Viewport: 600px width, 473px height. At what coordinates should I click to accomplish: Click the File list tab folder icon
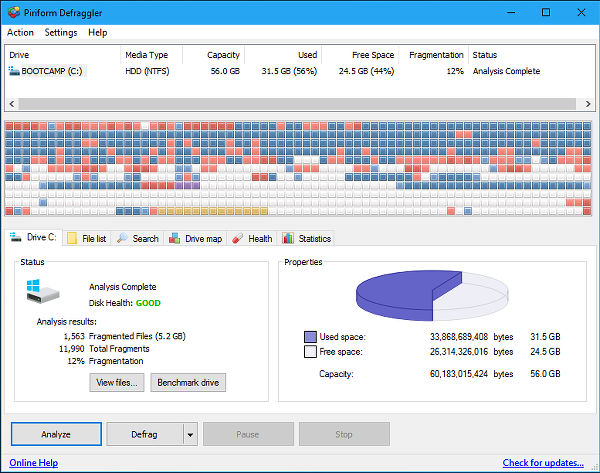pyautogui.click(x=72, y=238)
